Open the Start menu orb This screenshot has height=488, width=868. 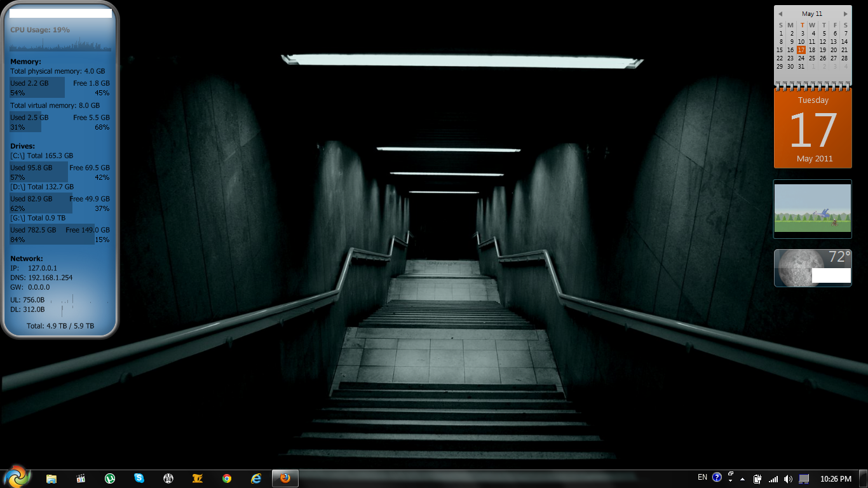(x=17, y=477)
